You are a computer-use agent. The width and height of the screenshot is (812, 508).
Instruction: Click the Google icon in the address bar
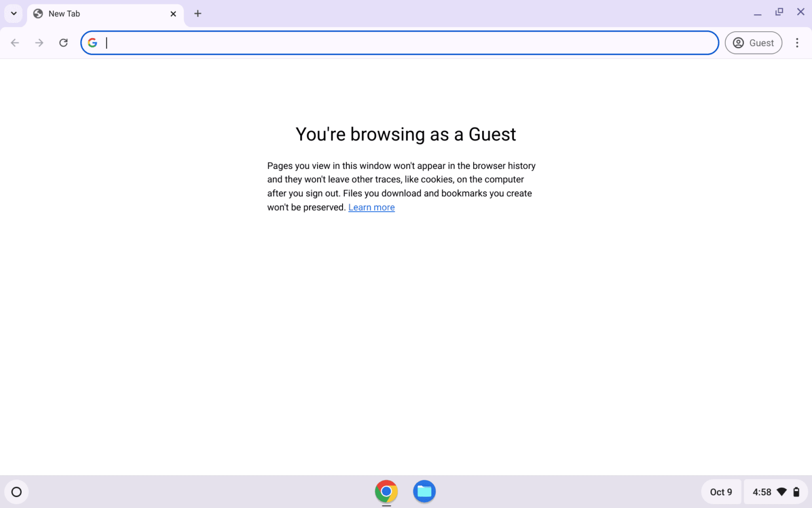point(93,43)
